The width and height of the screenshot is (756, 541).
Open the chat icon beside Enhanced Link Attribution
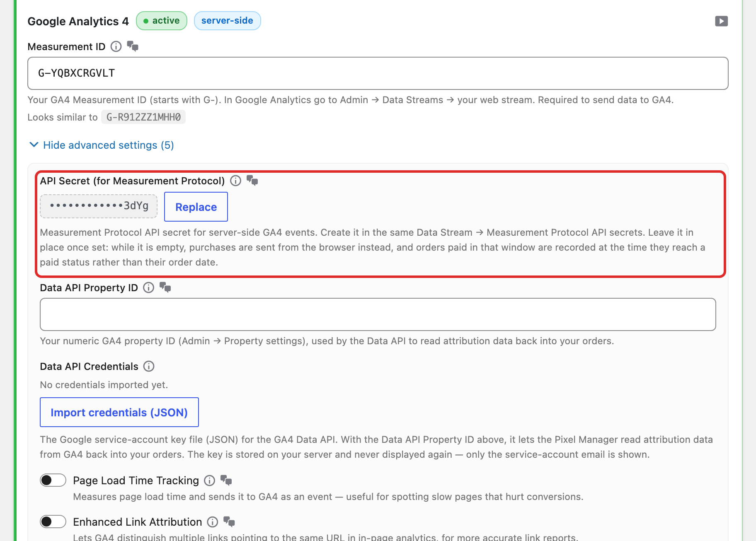(x=229, y=522)
